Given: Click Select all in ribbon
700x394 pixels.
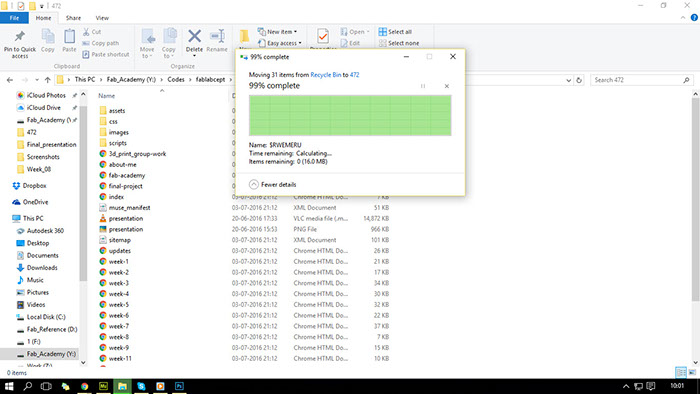Looking at the screenshot, I should click(x=395, y=32).
